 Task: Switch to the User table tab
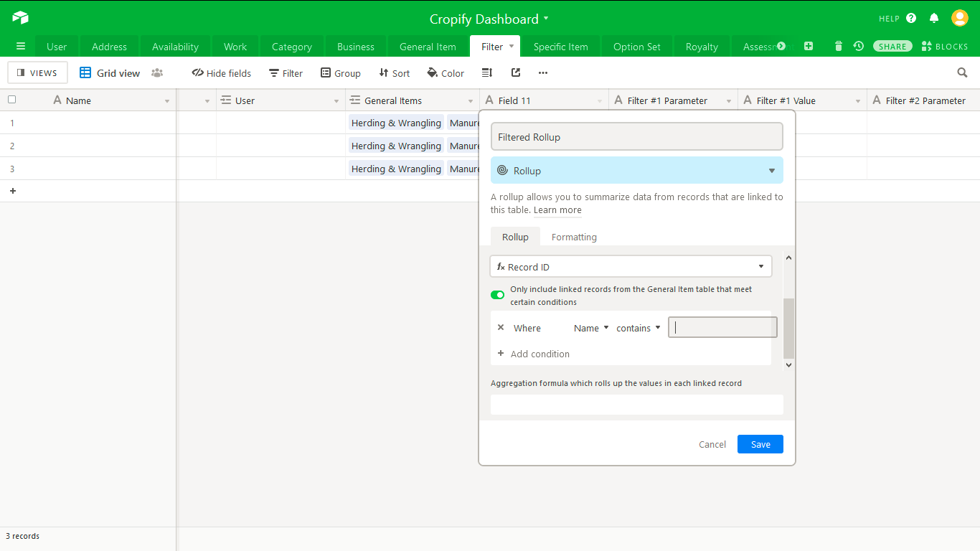point(57,47)
